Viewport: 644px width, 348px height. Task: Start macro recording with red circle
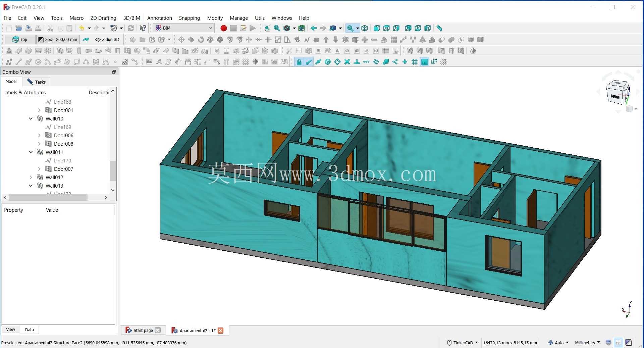click(223, 28)
